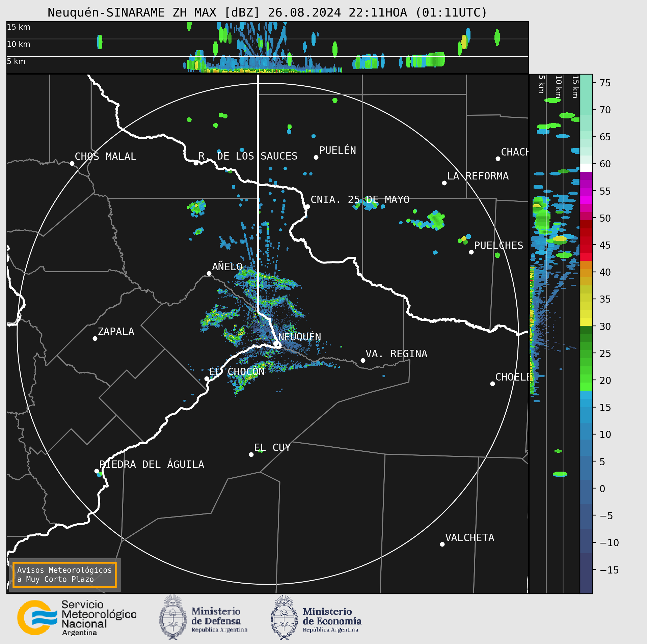
Task: Click the EL CUY label
Action: pos(272,448)
